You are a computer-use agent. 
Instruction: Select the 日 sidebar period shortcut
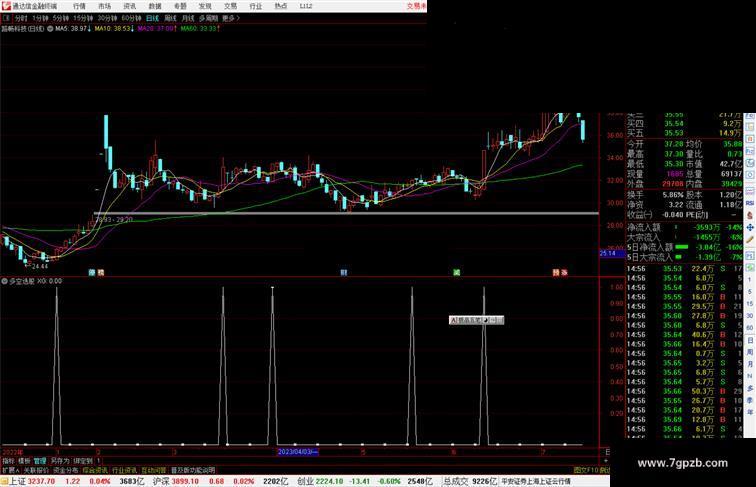(750, 340)
